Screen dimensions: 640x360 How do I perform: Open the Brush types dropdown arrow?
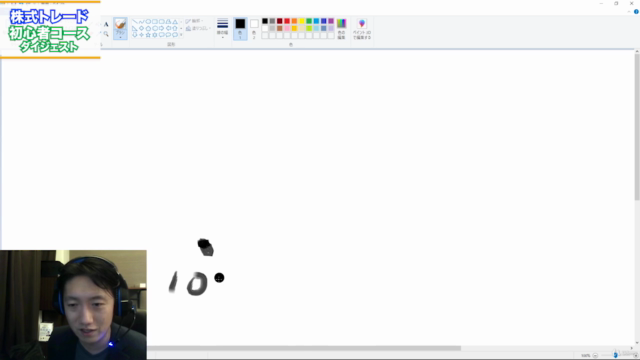pos(120,37)
